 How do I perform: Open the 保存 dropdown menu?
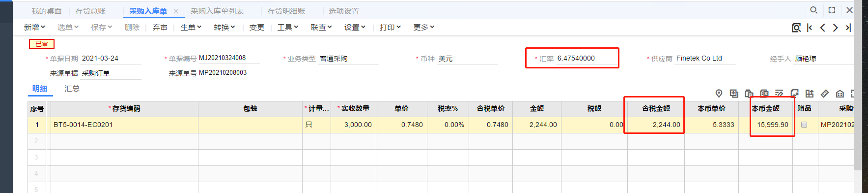coord(102,28)
